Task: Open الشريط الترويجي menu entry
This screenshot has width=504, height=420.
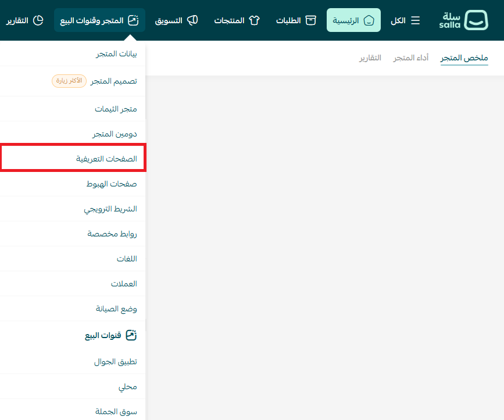Action: click(x=73, y=209)
